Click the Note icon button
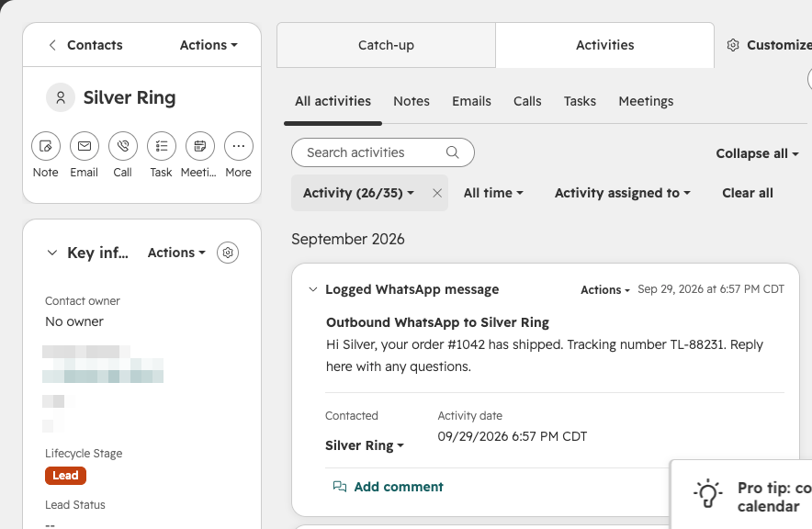 (x=46, y=146)
